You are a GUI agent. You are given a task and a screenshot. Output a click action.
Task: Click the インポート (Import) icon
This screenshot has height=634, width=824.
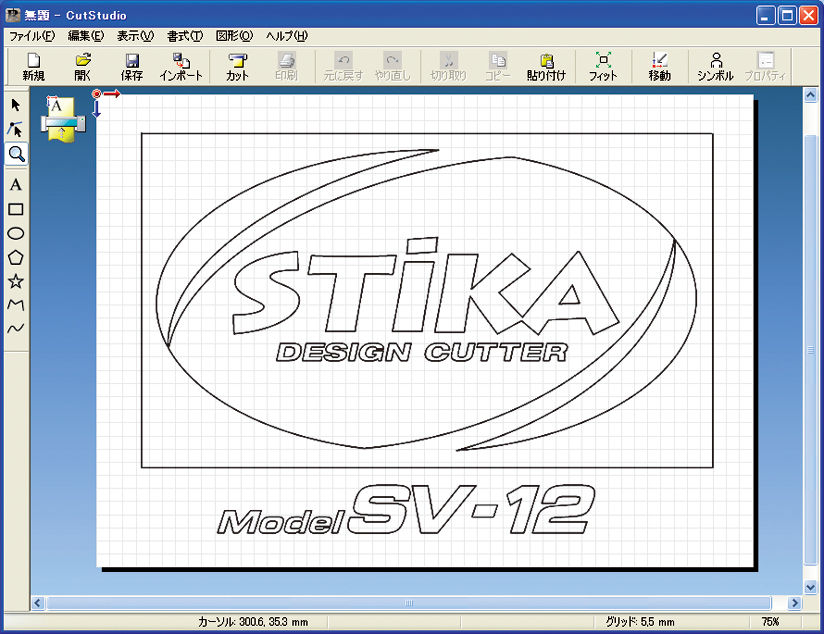coord(181,67)
